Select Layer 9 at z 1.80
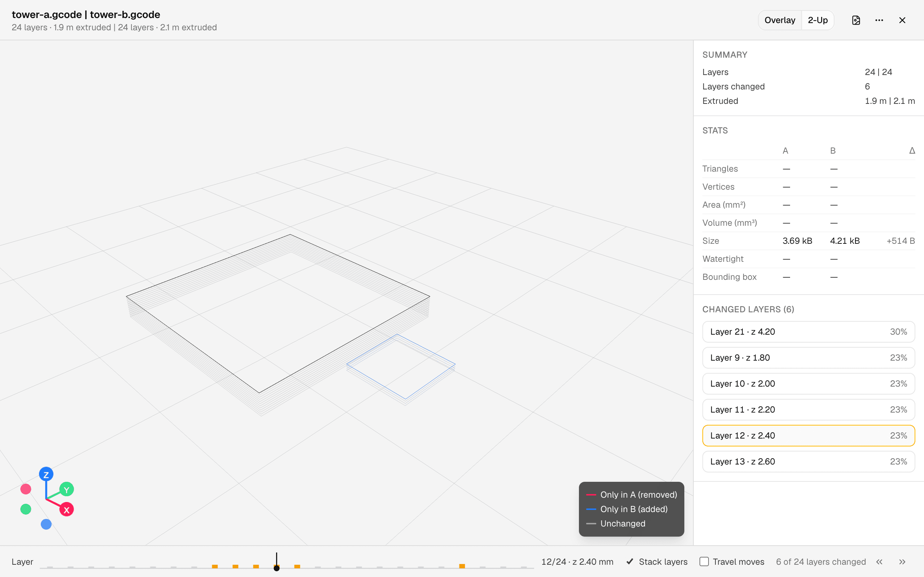Image resolution: width=924 pixels, height=577 pixels. (808, 358)
